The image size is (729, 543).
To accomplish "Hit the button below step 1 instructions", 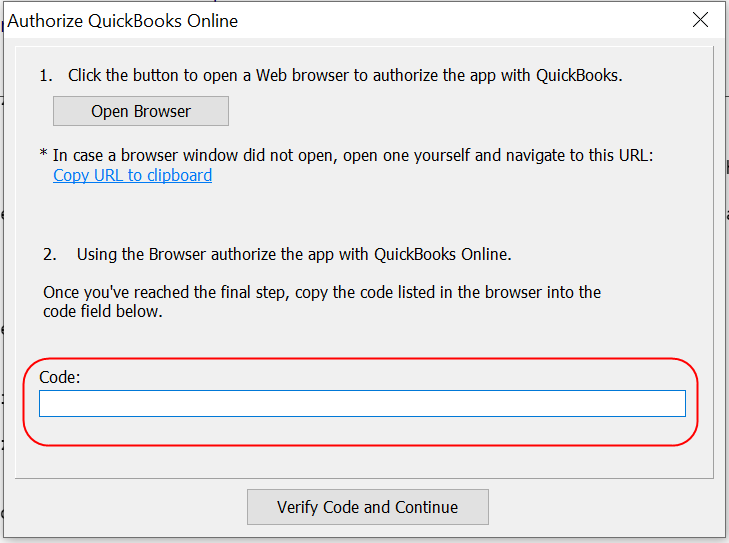I will click(x=141, y=111).
